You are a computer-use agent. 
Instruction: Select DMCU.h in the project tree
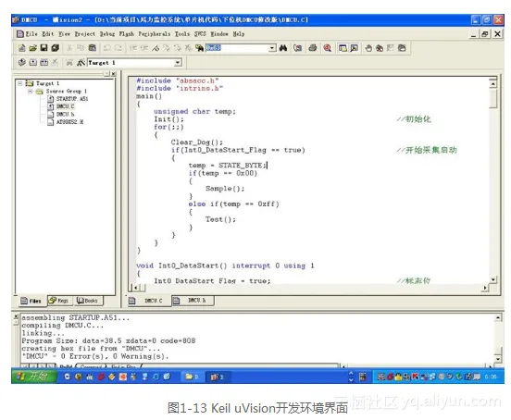pyautogui.click(x=65, y=115)
